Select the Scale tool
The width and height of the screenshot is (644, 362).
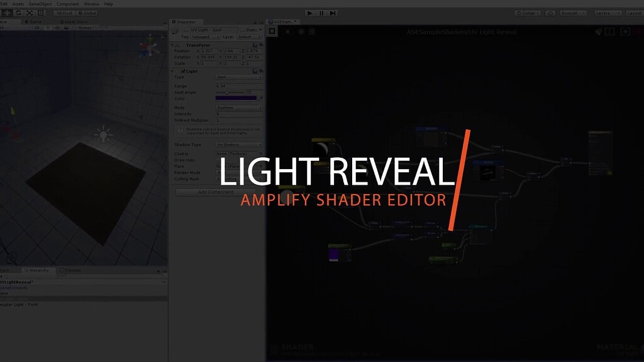(28, 13)
